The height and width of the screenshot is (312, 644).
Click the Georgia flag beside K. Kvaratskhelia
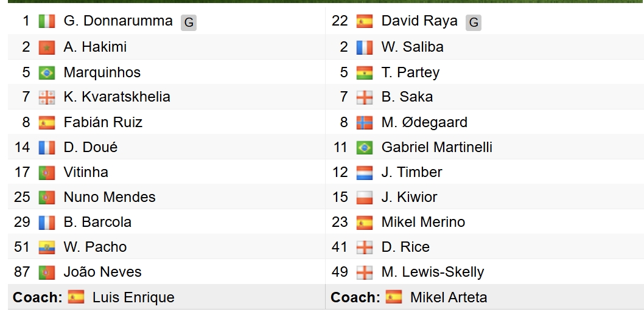46,97
